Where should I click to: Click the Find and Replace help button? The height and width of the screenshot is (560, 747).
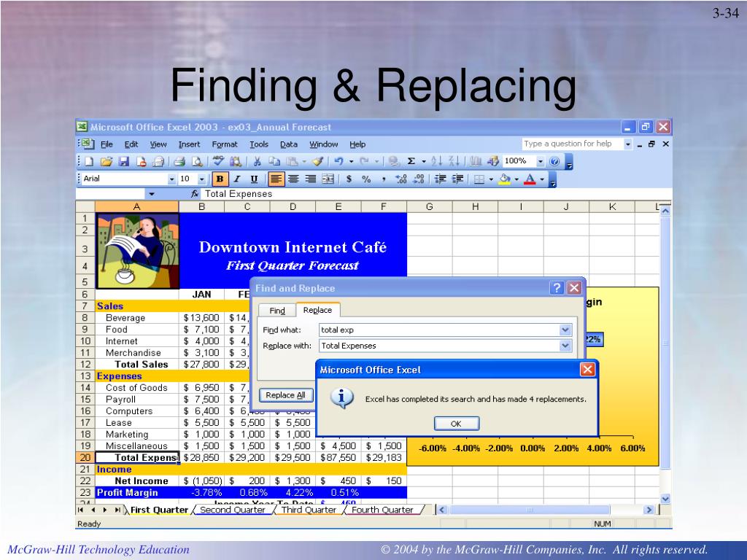click(x=557, y=287)
